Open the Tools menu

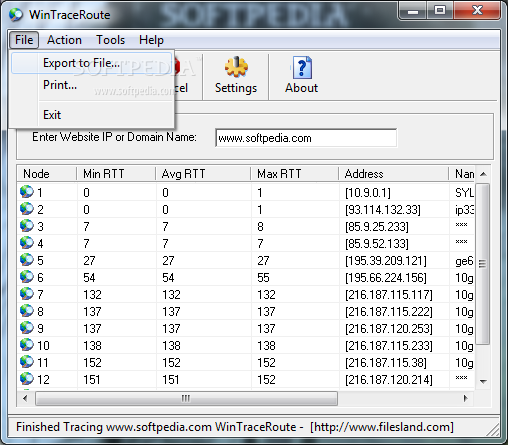pos(111,40)
